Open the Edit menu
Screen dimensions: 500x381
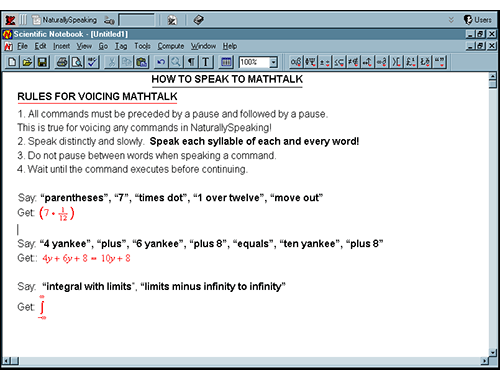coord(41,46)
